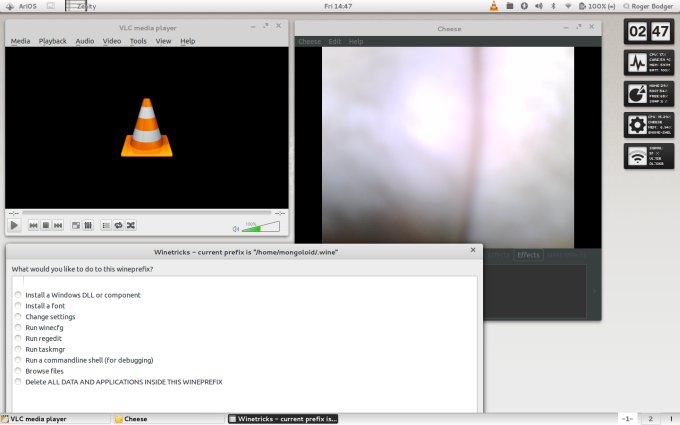Viewport: 680px width, 425px height.
Task: Click the Effects button in Cheese
Action: (528, 255)
